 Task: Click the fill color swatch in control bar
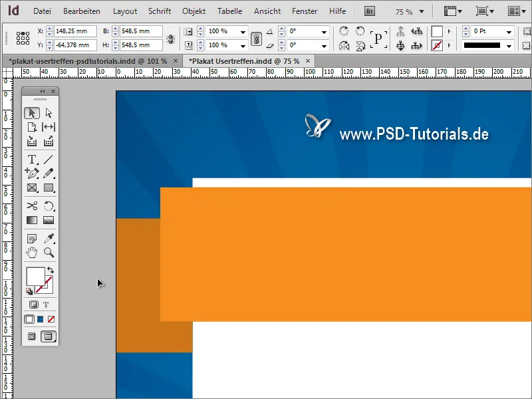437,31
